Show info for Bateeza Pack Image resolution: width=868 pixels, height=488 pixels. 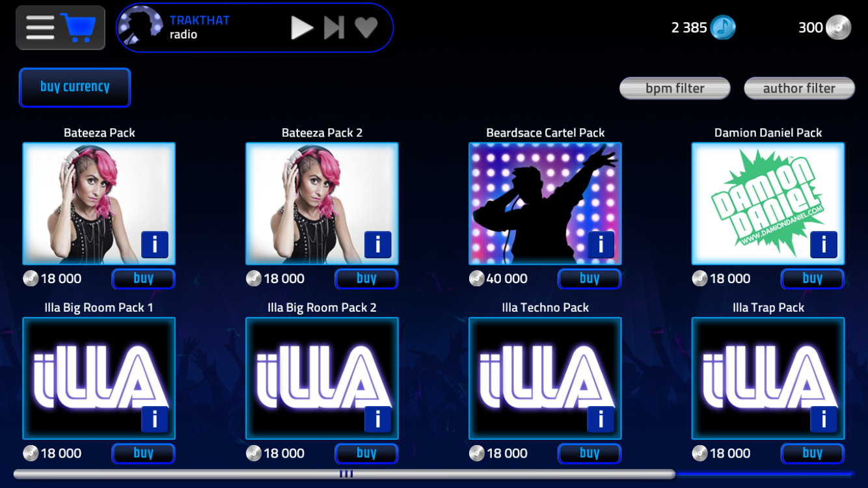tap(155, 245)
